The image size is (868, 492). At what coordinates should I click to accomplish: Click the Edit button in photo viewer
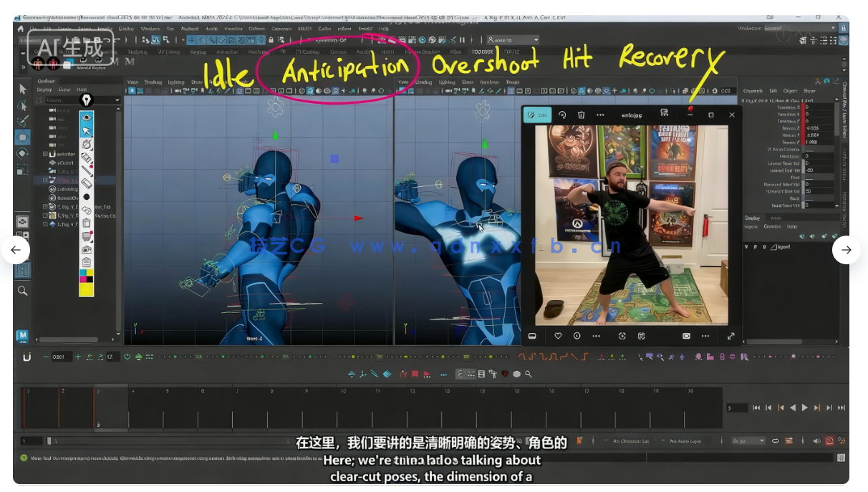click(537, 115)
